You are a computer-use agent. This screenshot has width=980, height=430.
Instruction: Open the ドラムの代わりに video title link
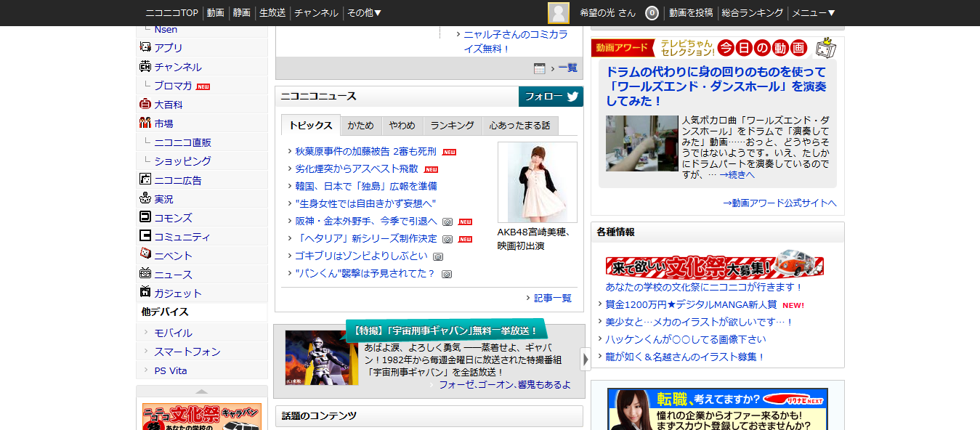pos(716,86)
